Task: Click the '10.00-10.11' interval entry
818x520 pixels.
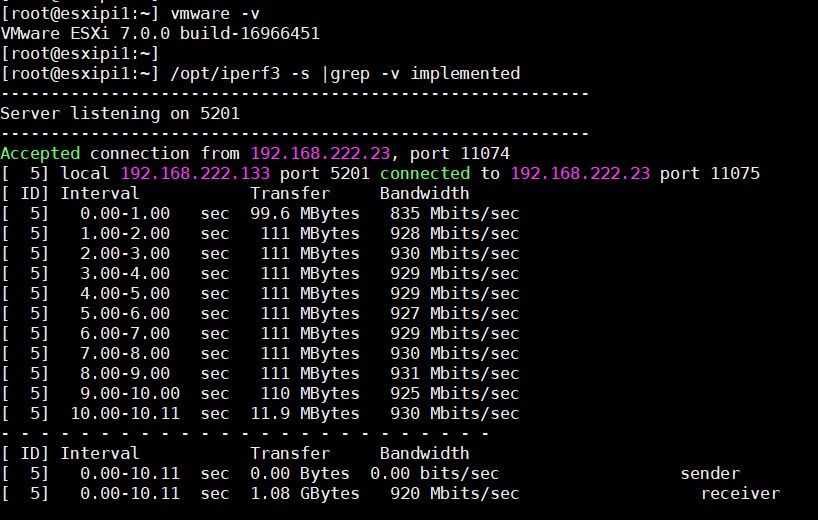Action: coord(125,414)
